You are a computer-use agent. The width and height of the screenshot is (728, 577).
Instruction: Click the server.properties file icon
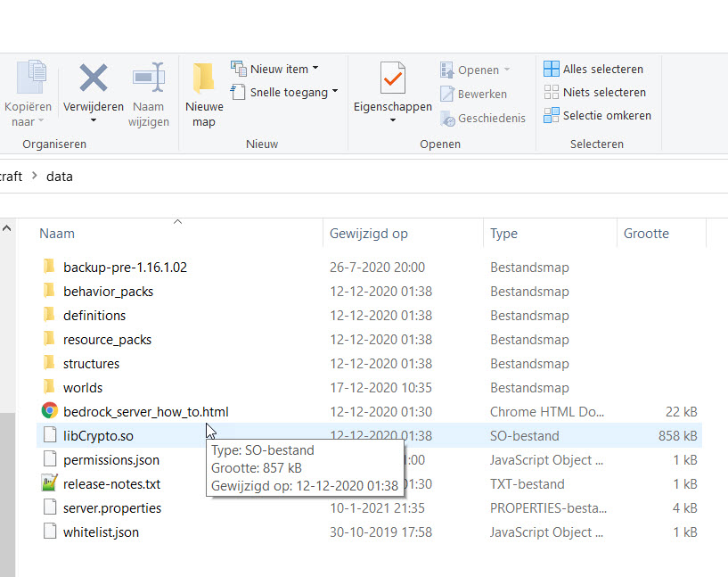(x=50, y=507)
